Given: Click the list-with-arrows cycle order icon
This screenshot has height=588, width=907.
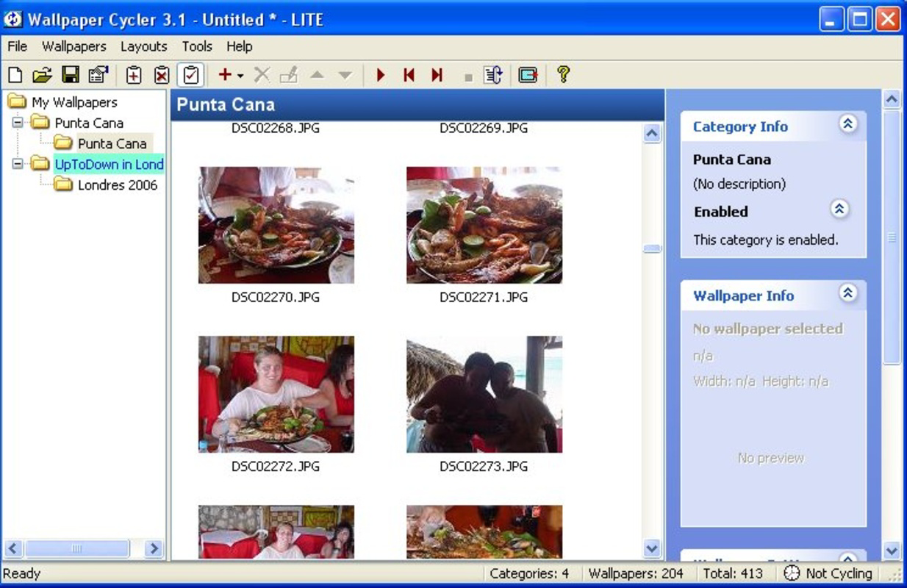Looking at the screenshot, I should (492, 74).
